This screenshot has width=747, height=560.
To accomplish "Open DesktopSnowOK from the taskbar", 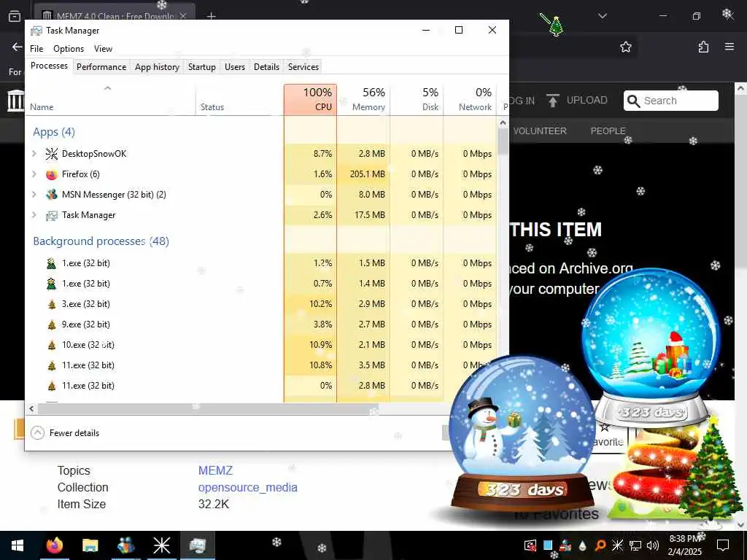I will click(x=161, y=545).
